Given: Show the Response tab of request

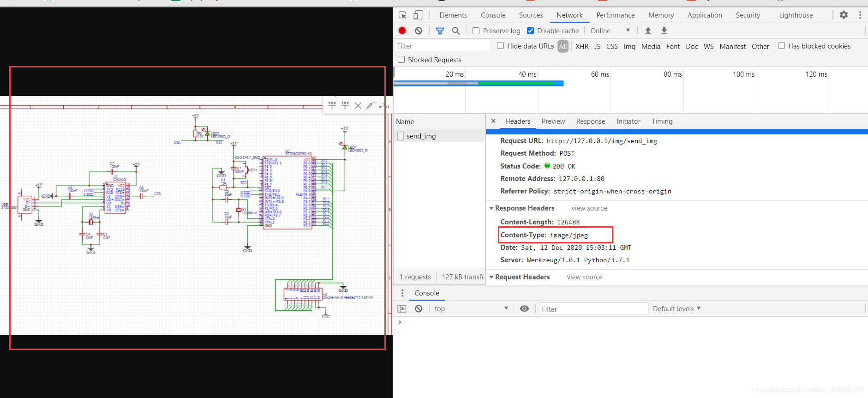Looking at the screenshot, I should (590, 121).
